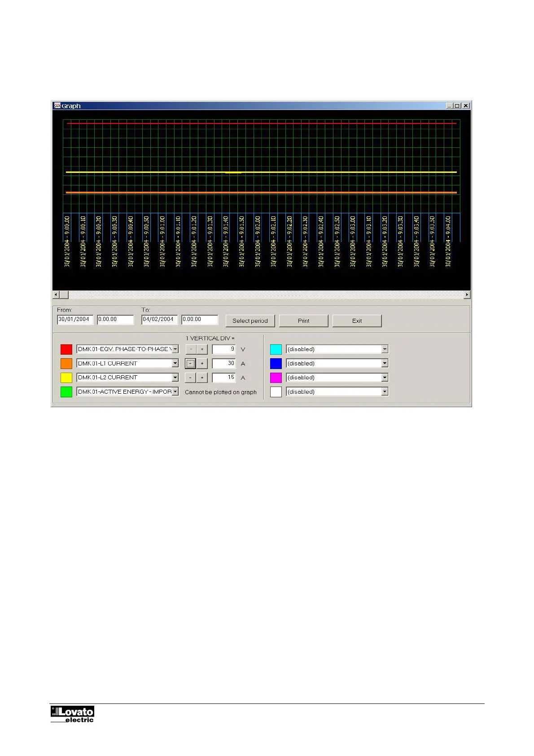
Task: Click the Print button
Action: pos(303,321)
